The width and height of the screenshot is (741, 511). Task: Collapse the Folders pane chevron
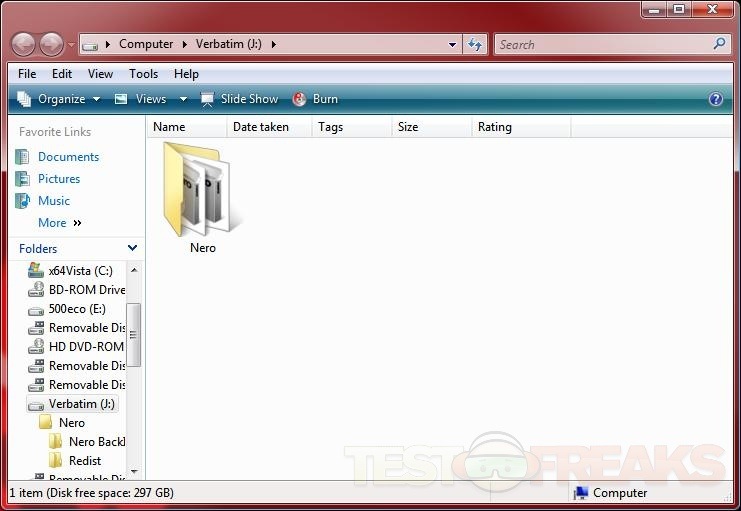(132, 248)
